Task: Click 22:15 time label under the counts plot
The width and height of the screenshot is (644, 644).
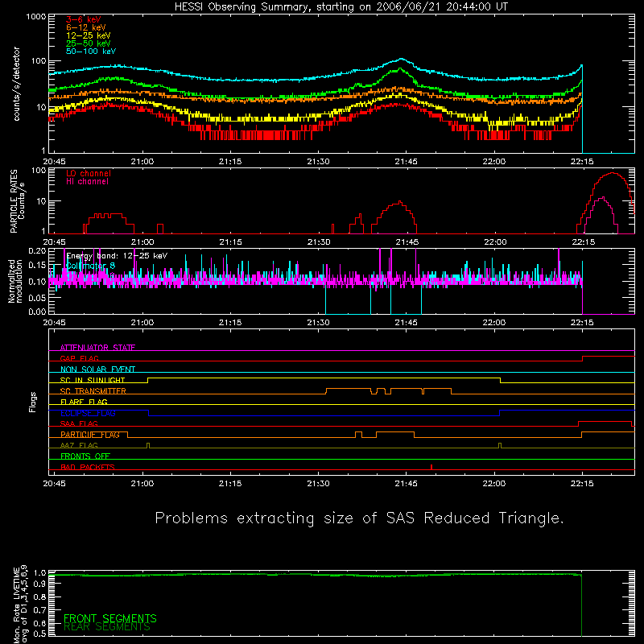Action: click(x=582, y=162)
